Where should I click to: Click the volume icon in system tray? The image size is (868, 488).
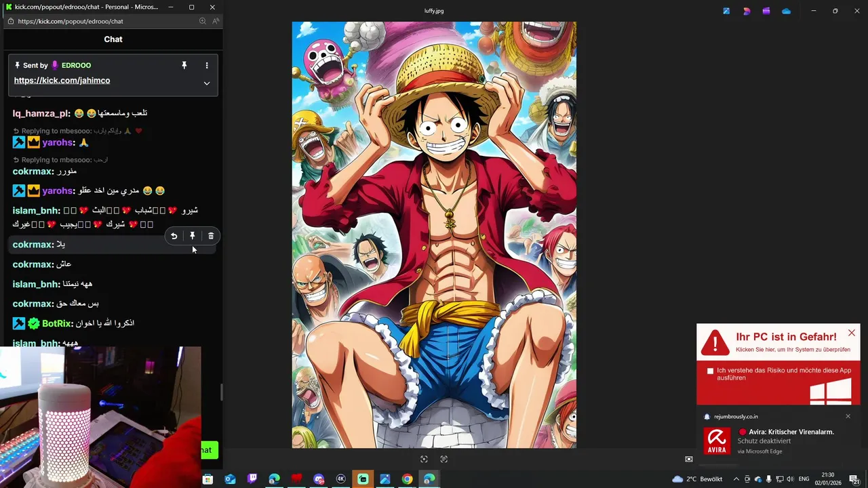coord(790,479)
